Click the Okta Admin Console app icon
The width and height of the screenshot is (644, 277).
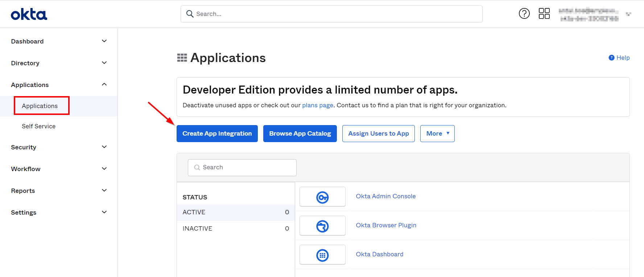point(322,197)
